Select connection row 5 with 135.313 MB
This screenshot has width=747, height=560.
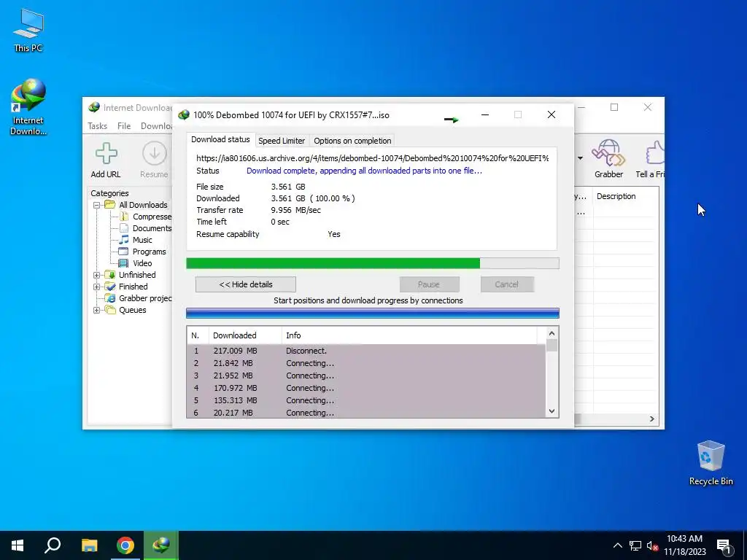pyautogui.click(x=366, y=400)
